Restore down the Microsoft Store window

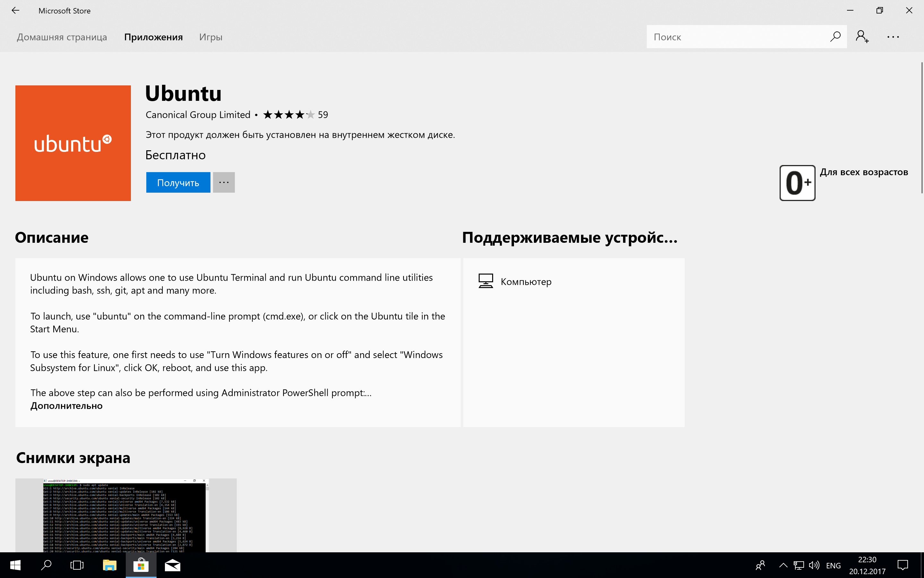point(879,11)
